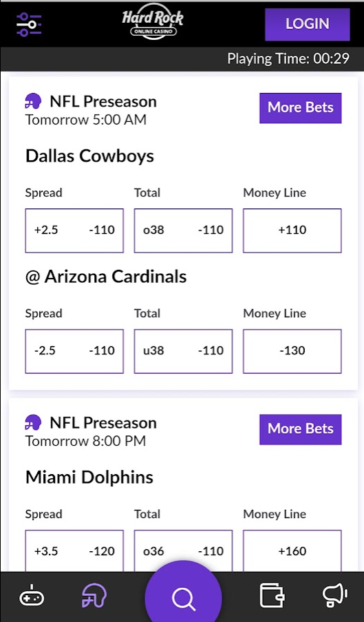Pick Dallas Cowboys +110 money line
Screen dimensions: 364x622
click(292, 230)
